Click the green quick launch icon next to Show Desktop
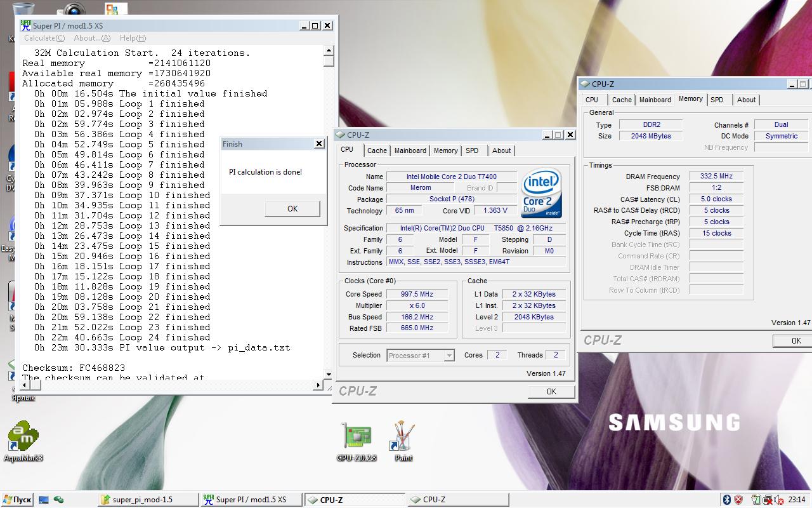812x508 pixels. pyautogui.click(x=58, y=500)
